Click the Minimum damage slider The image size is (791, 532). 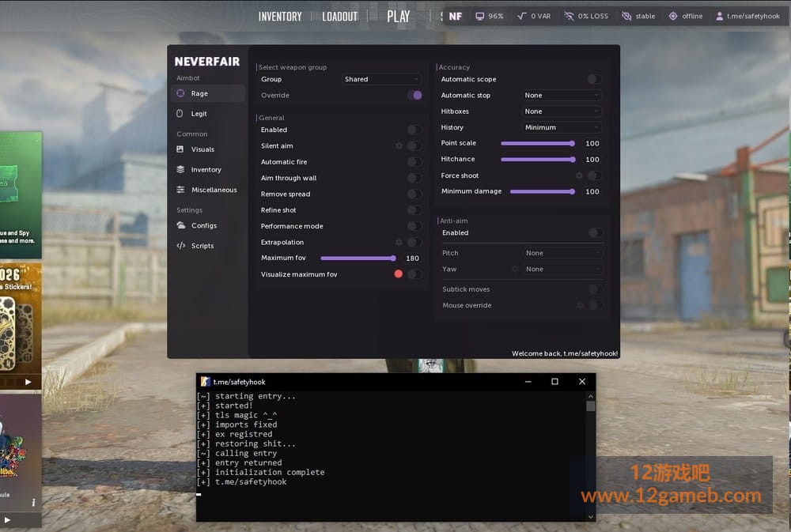tap(543, 191)
